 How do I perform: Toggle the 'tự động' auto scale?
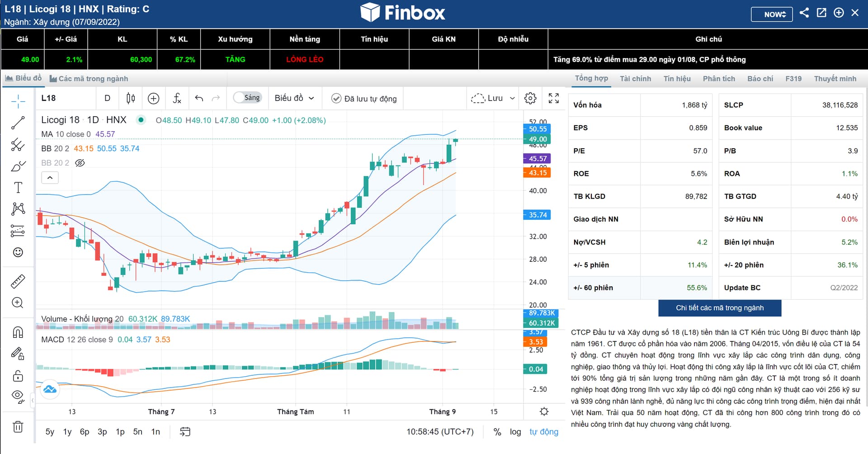point(544,432)
